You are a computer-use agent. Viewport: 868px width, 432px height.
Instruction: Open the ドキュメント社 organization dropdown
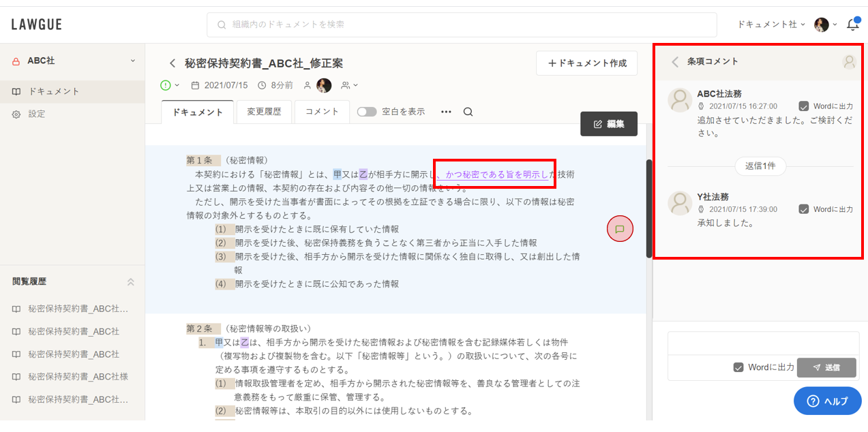[x=770, y=25]
